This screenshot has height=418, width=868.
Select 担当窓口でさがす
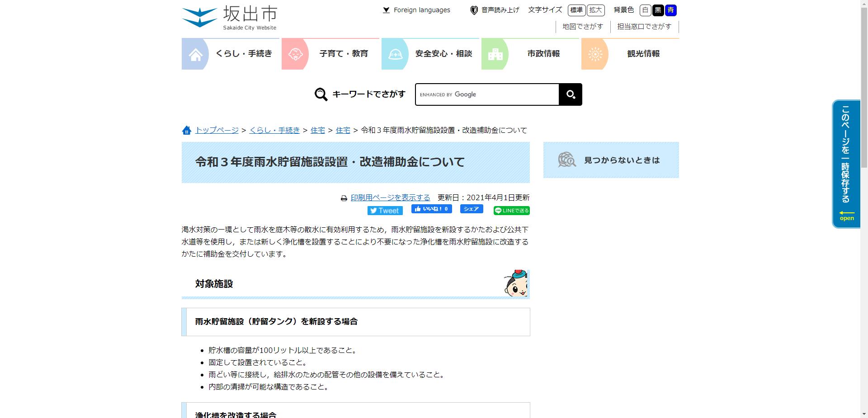[644, 27]
